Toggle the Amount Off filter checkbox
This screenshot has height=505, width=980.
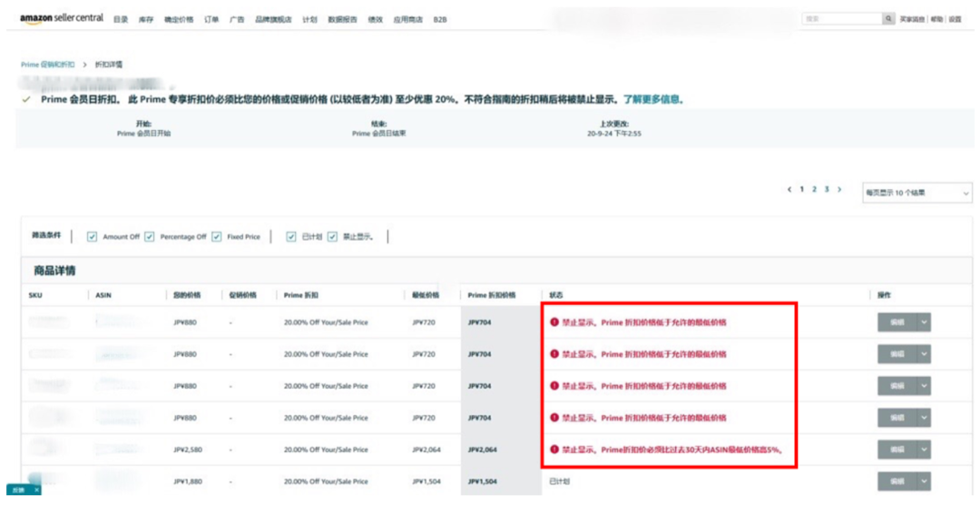coord(92,236)
